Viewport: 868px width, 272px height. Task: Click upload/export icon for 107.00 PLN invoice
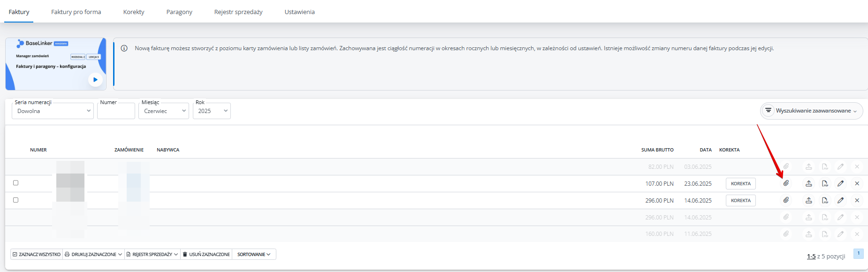pyautogui.click(x=809, y=183)
